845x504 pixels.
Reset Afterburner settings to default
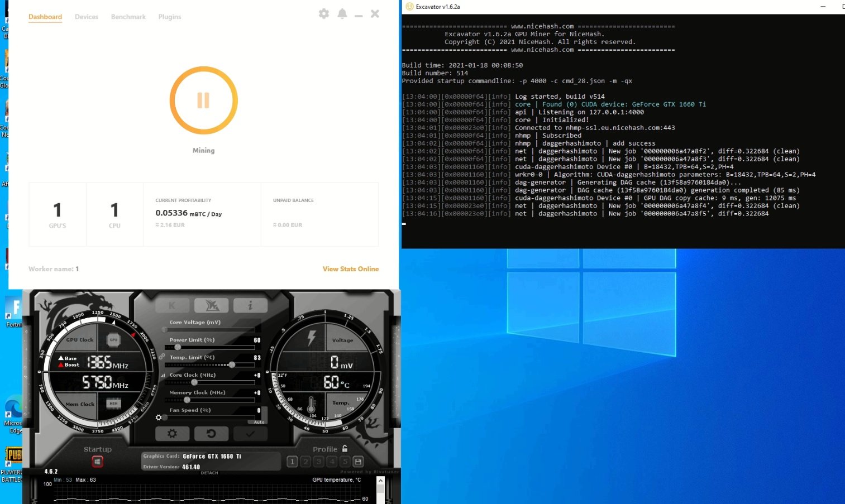coord(211,434)
